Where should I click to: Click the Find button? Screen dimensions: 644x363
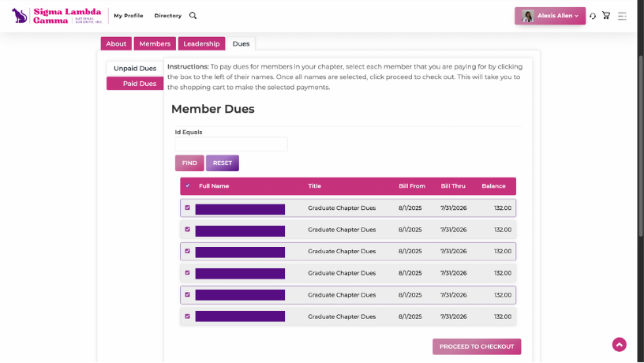pos(189,163)
